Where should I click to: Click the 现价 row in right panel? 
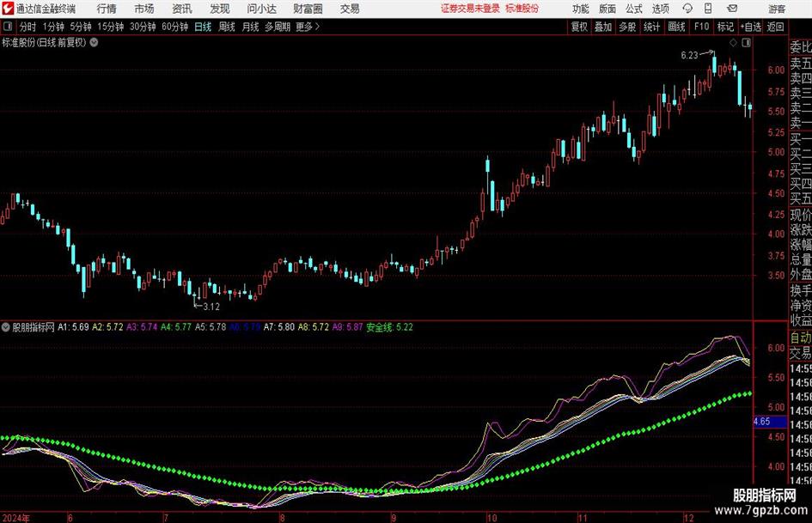801,215
